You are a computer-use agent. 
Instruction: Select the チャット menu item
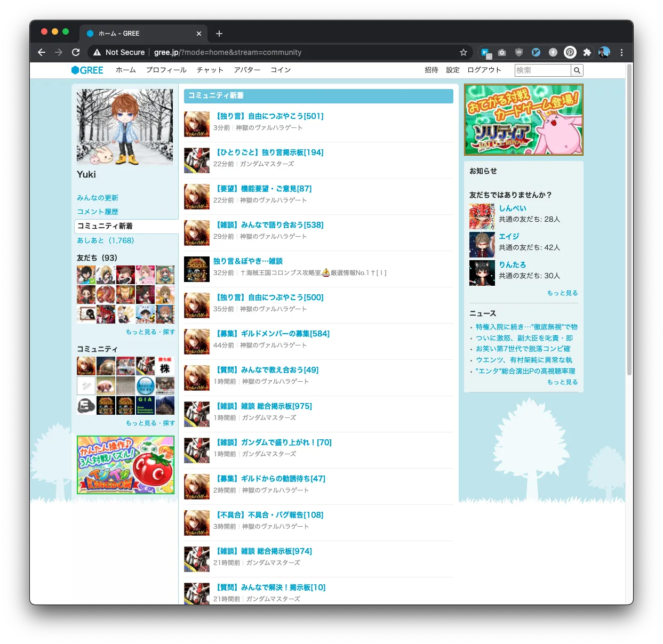[210, 70]
